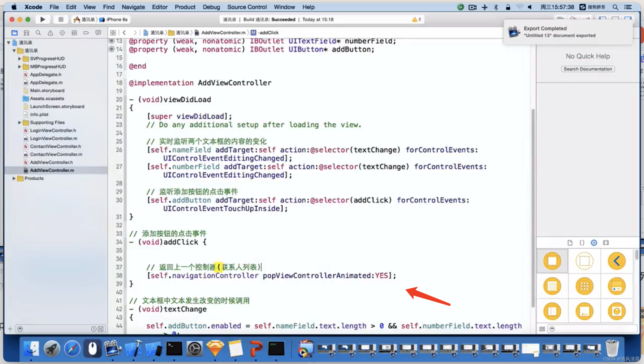644x364 pixels.
Task: Click the Run button to build project
Action: [43, 19]
